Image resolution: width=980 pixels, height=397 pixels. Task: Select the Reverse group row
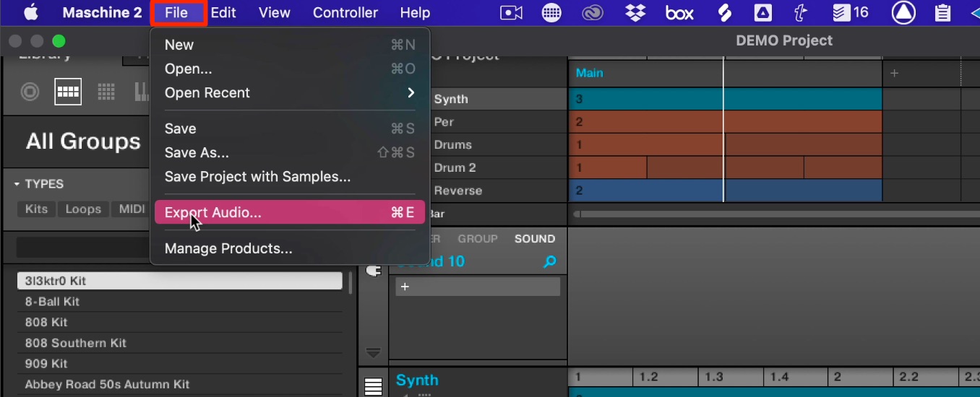(499, 191)
